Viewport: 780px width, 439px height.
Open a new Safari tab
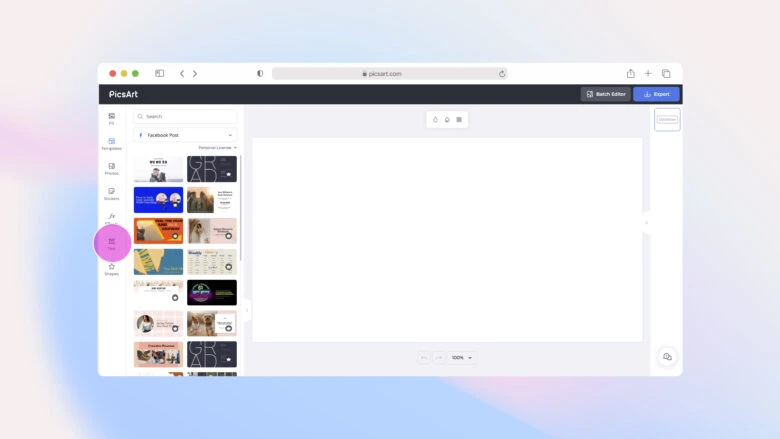[648, 73]
